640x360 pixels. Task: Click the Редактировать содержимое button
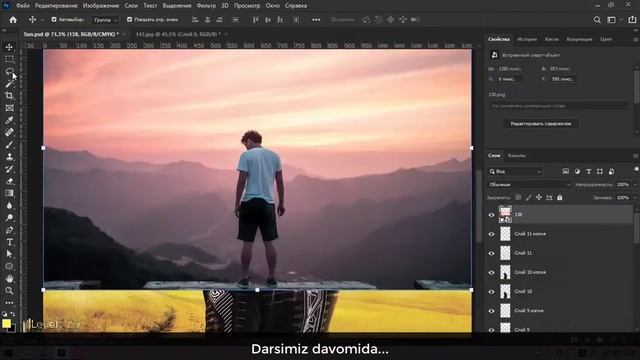[x=540, y=124]
